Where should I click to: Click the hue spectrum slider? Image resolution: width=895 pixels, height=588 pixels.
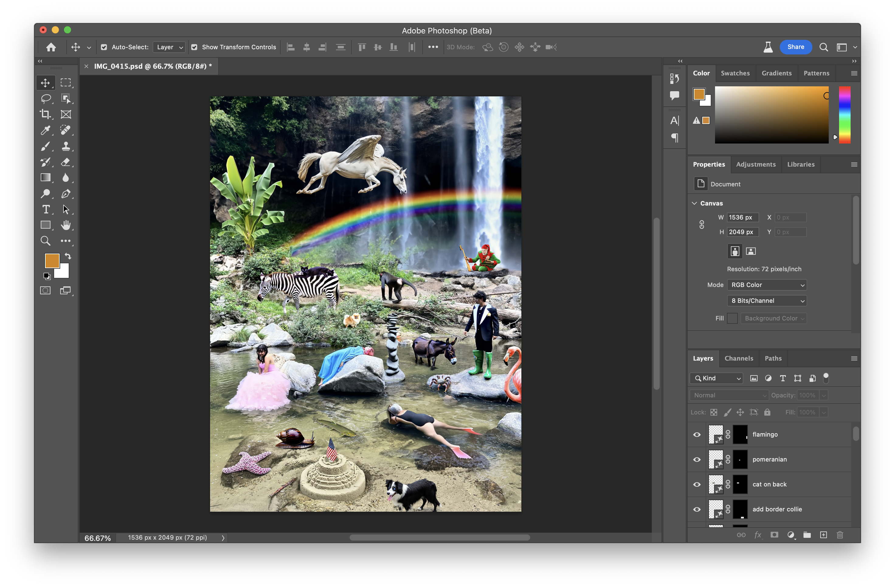point(845,115)
